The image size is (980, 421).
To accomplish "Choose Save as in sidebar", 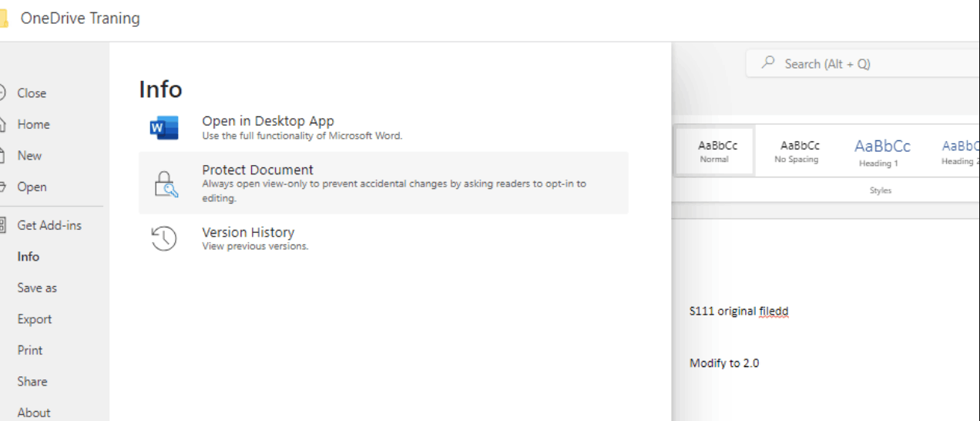I will (x=37, y=288).
